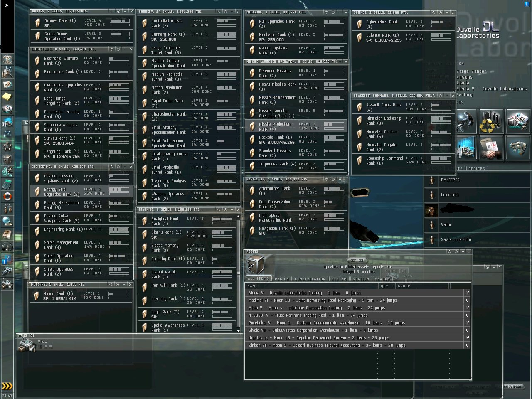Screen dimensions: 532x399
Task: Open the calculator from the left sidebar
Action: click(x=7, y=184)
